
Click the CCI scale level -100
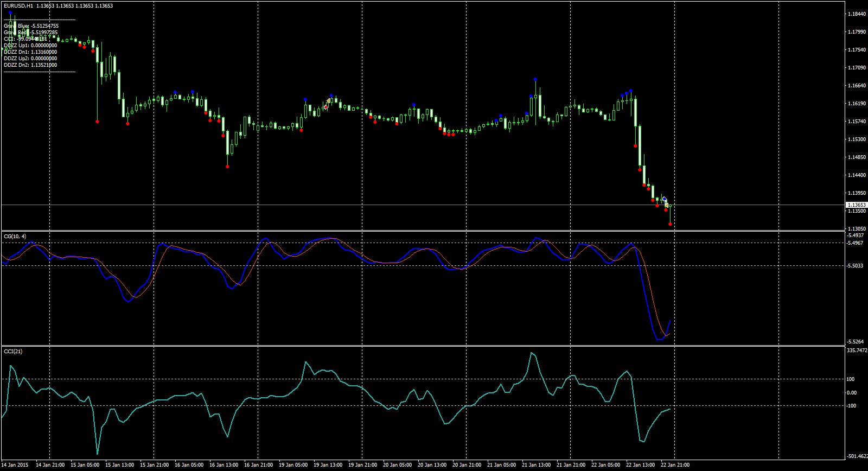click(852, 406)
